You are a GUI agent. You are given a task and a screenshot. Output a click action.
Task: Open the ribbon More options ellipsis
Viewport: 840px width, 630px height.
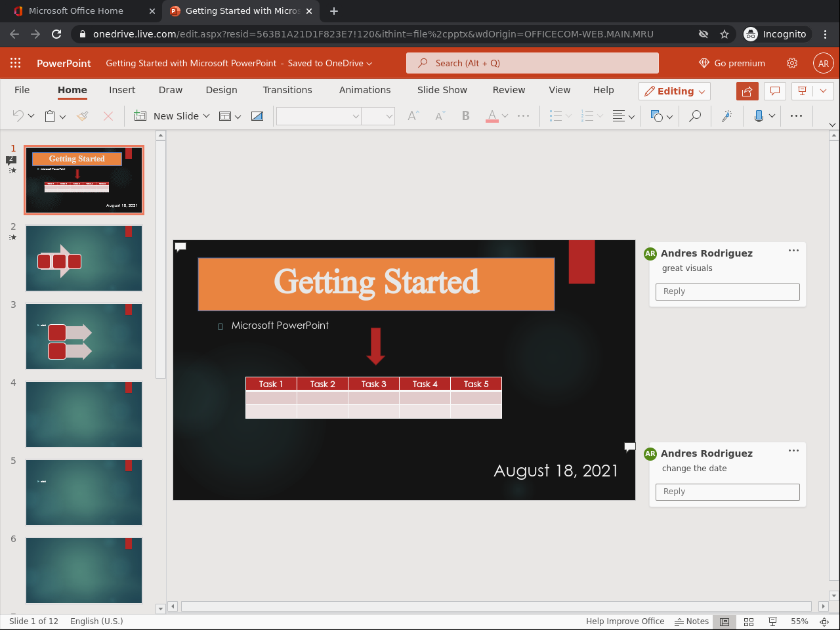tap(797, 116)
